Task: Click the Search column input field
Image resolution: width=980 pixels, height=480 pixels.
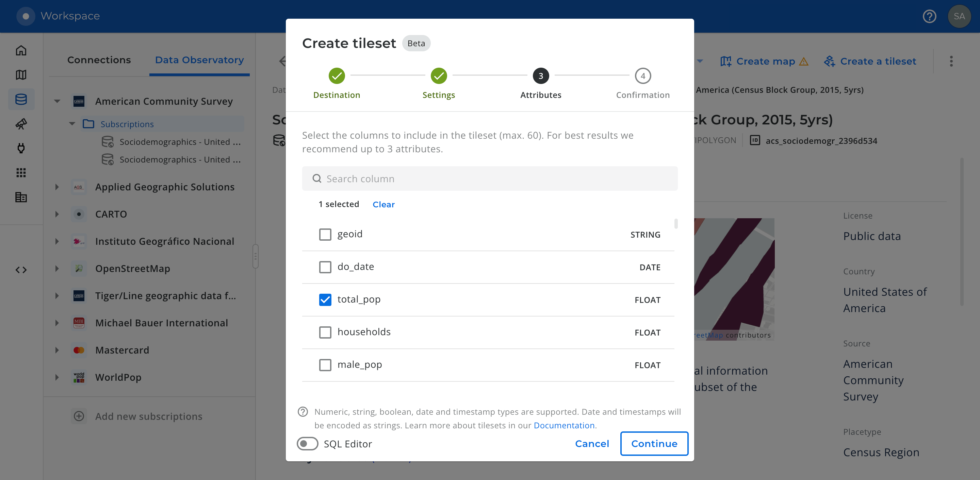Action: 490,178
